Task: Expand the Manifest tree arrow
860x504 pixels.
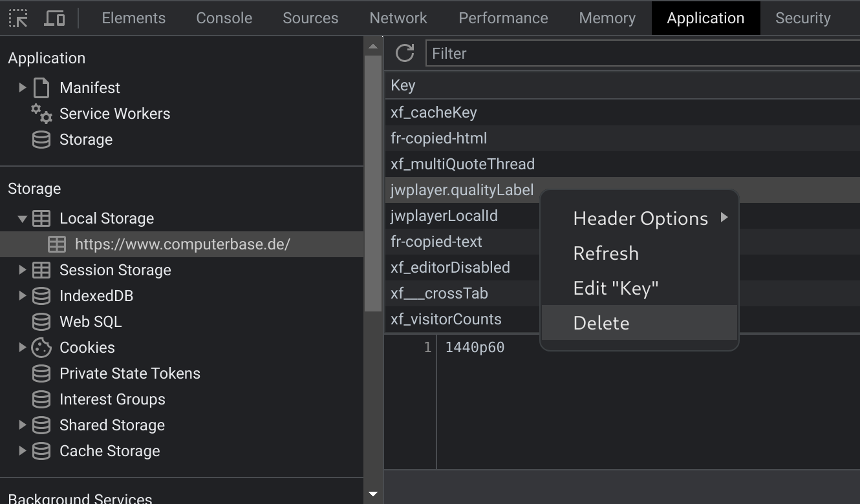Action: click(23, 88)
